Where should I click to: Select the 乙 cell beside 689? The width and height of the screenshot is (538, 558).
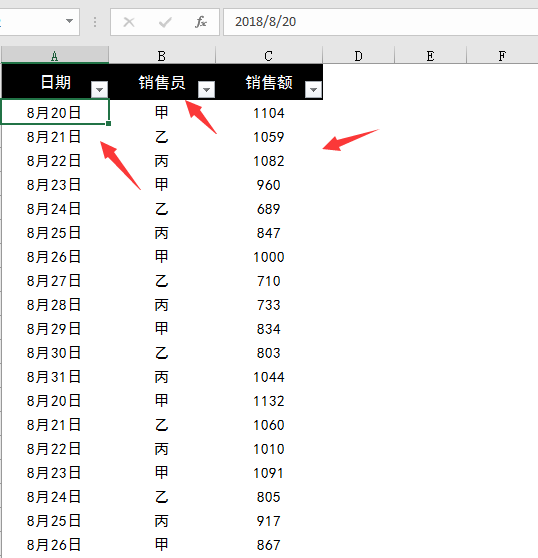162,209
